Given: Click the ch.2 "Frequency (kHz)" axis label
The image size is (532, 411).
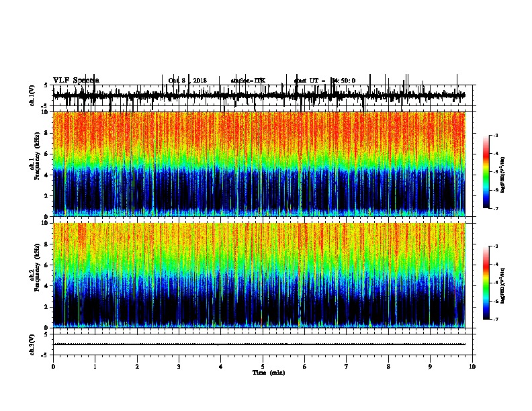Looking at the screenshot, I should (38, 267).
